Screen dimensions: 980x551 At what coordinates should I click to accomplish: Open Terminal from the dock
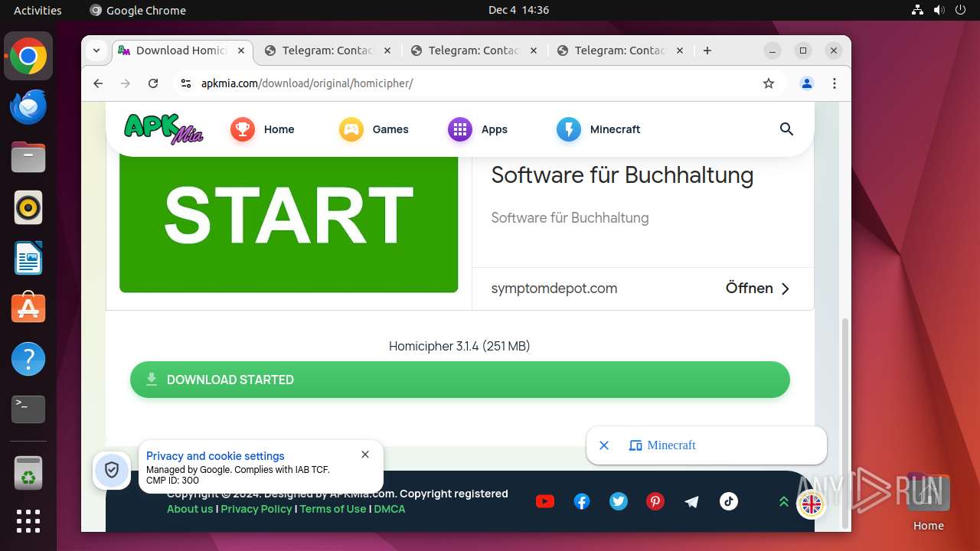[28, 409]
